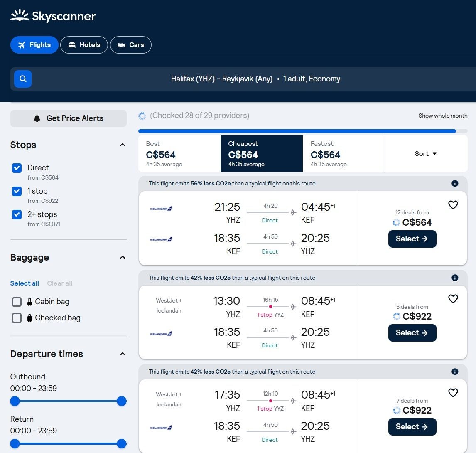
Task: Click the bell Get Price Alerts button
Action: point(69,118)
